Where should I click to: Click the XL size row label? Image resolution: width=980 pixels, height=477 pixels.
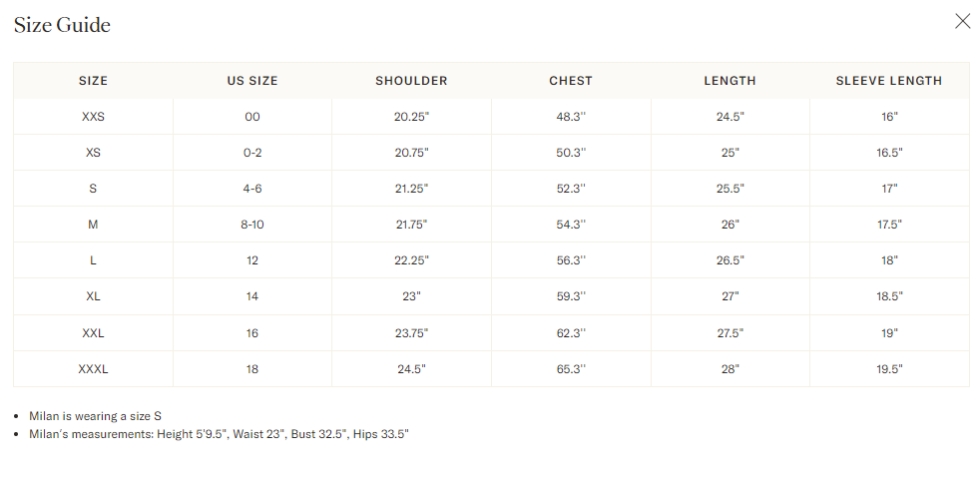point(93,296)
